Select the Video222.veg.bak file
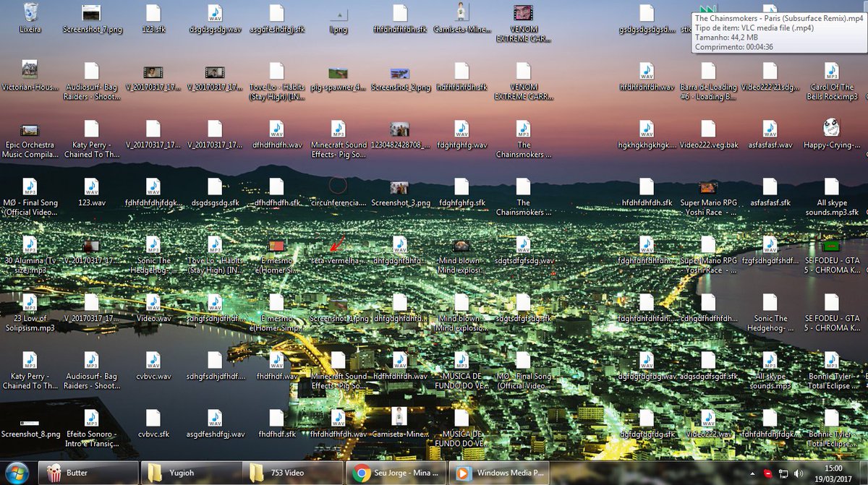868x485 pixels. coord(708,134)
